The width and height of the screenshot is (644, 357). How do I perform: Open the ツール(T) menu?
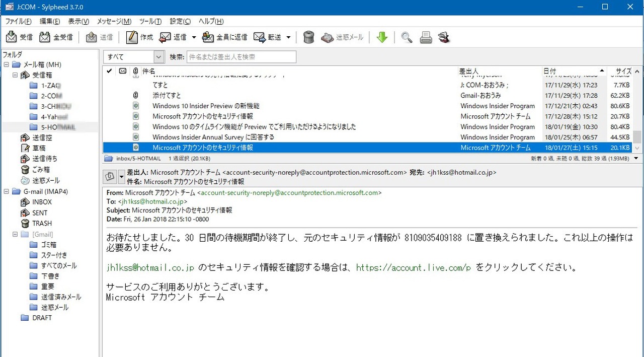click(x=150, y=21)
